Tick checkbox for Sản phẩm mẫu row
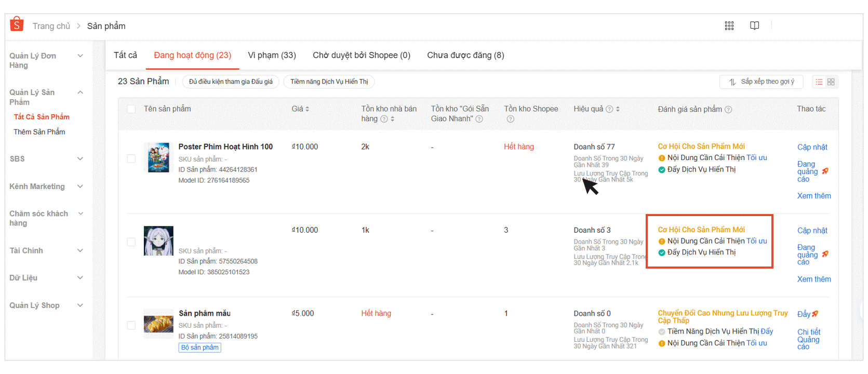Screen dimensions: 868x374 click(131, 325)
